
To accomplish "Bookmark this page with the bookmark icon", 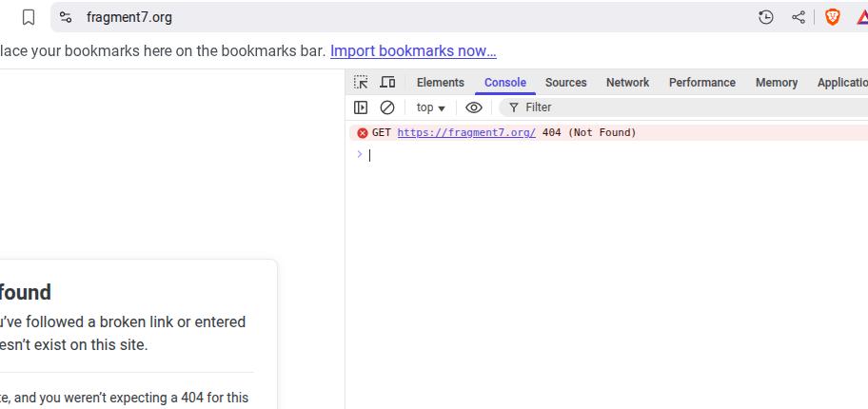I will tap(29, 18).
